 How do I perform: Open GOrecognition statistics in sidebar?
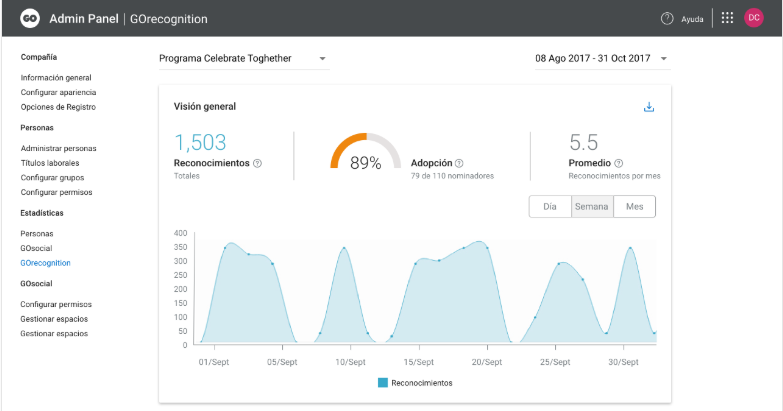[x=45, y=263]
